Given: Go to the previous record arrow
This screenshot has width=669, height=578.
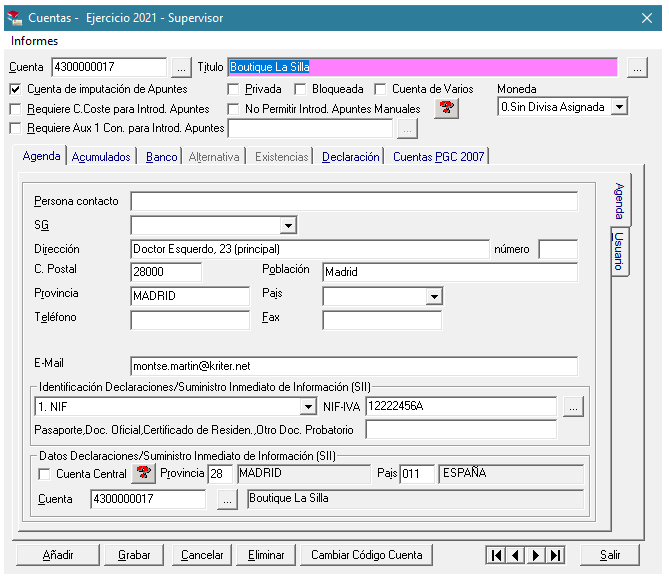Looking at the screenshot, I should point(514,555).
